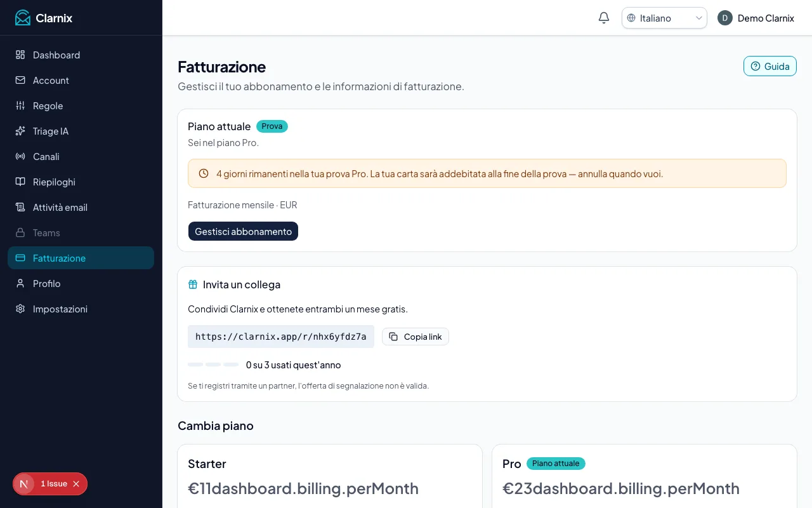Click the Piano attuale badge beside Pro

click(x=556, y=464)
